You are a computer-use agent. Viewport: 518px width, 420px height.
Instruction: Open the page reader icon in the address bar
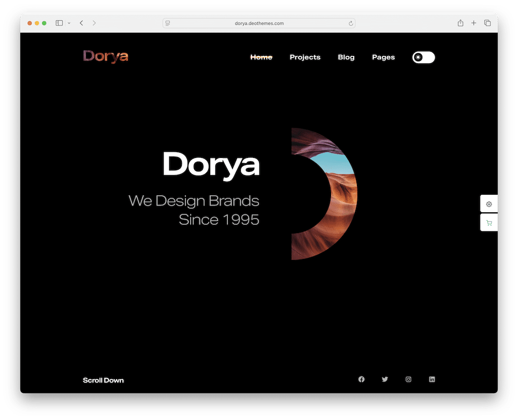click(x=168, y=23)
